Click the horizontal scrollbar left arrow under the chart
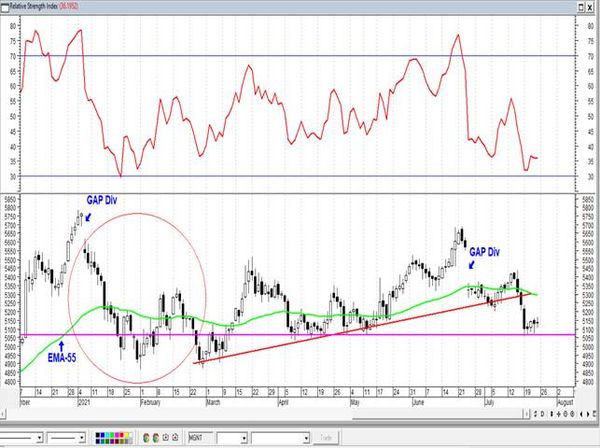 click(x=3, y=414)
